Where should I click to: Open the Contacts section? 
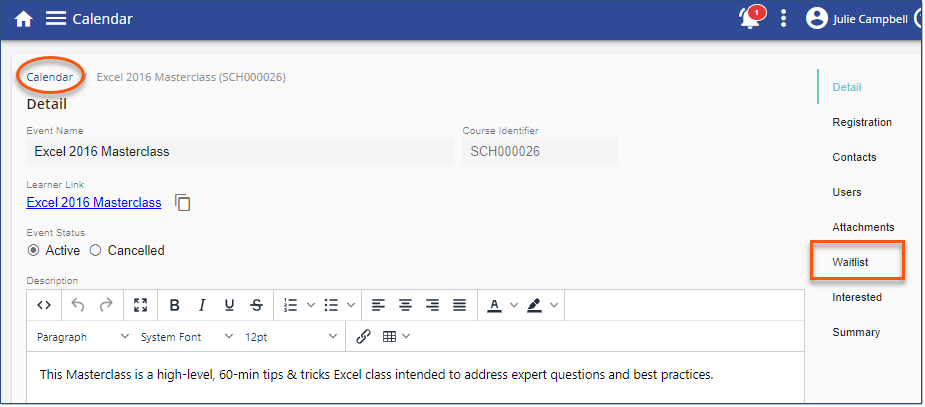(x=854, y=157)
